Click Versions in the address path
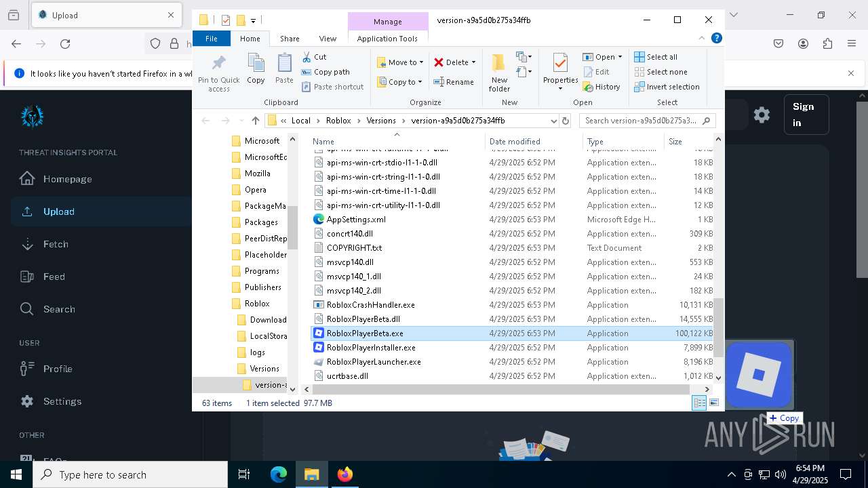The image size is (868, 488). pyautogui.click(x=381, y=121)
